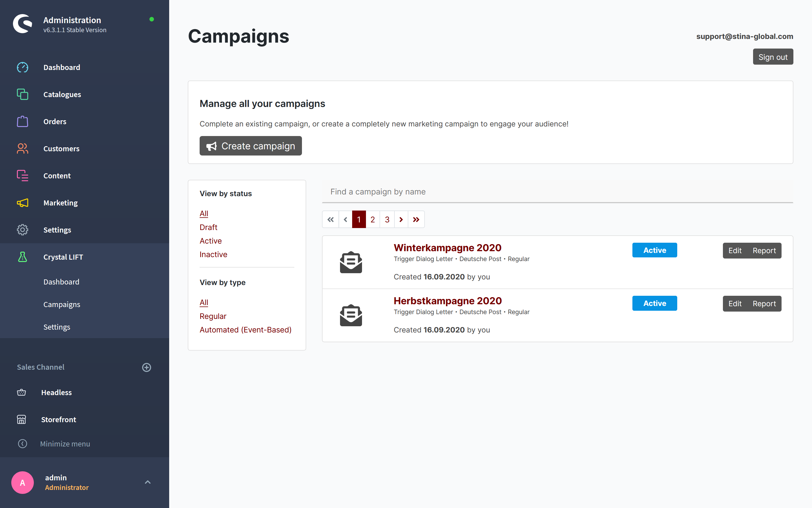Click the admin avatar circle
Screen dimensions: 812x508
point(23,483)
